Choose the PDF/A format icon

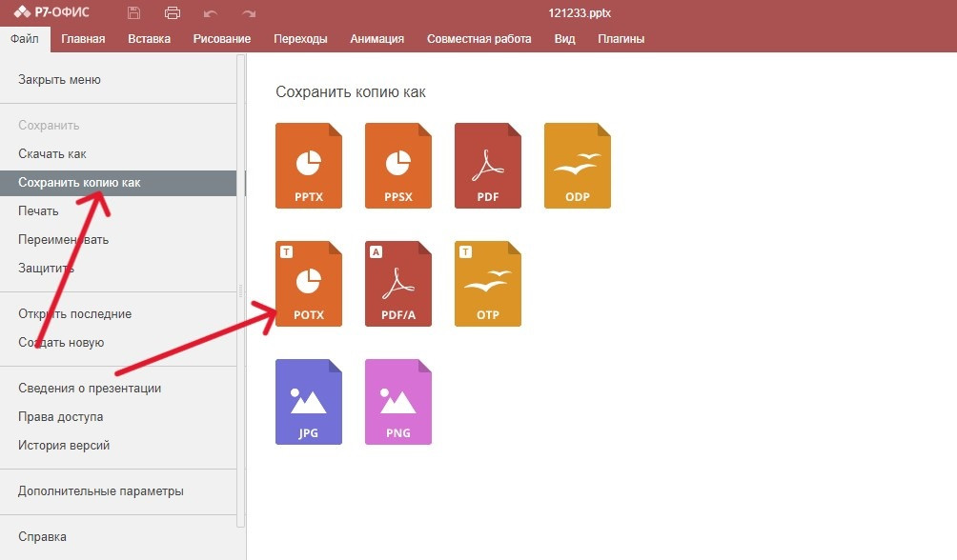pyautogui.click(x=397, y=284)
